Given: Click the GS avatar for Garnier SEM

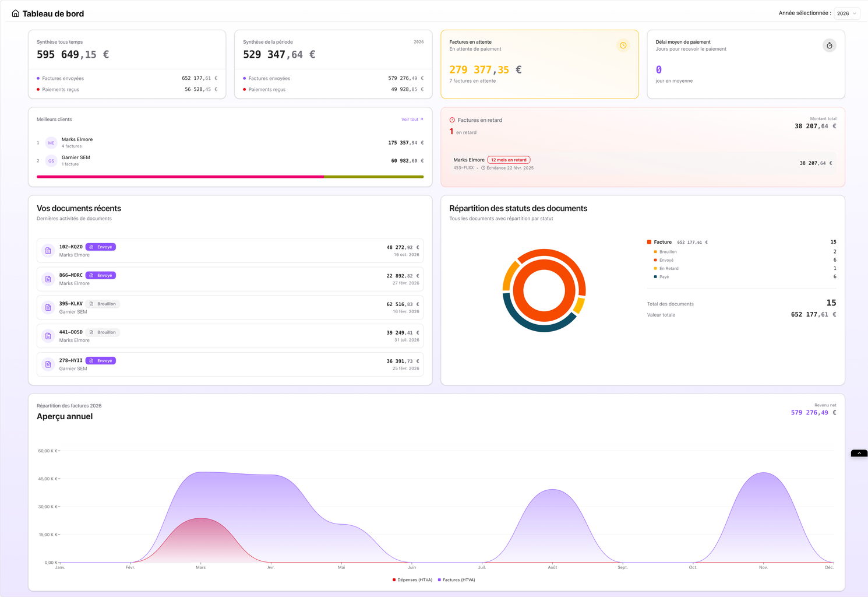Looking at the screenshot, I should (x=51, y=161).
